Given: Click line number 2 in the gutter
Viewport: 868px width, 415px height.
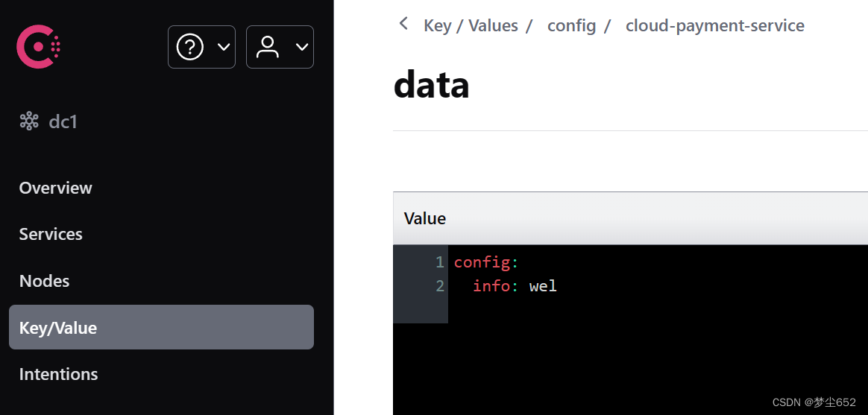Looking at the screenshot, I should pos(440,286).
